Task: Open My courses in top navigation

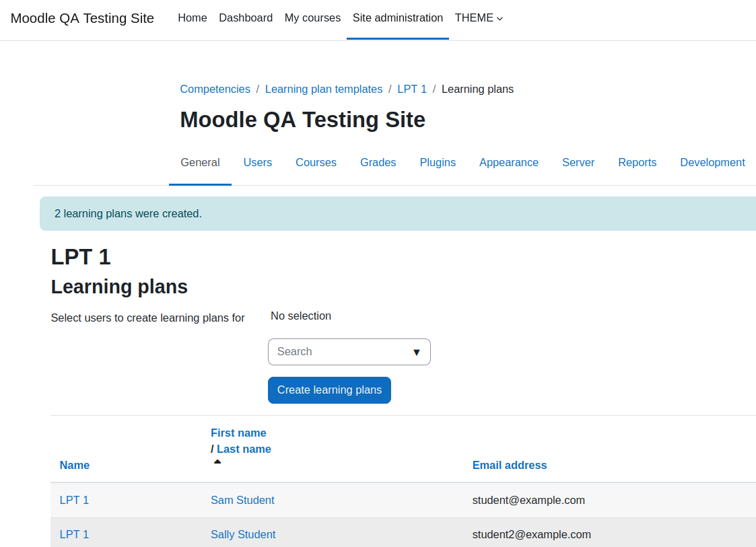Action: pos(312,18)
